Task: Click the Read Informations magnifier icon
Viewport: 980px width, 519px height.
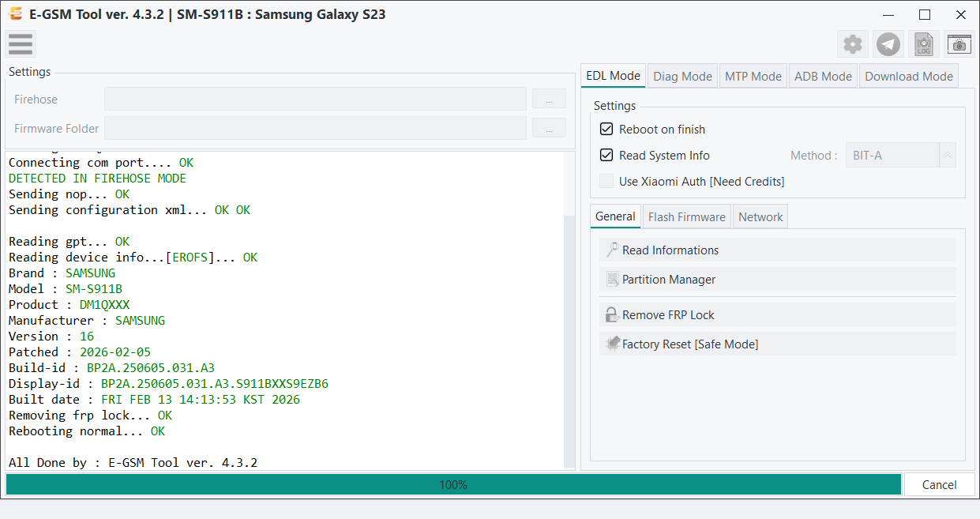Action: (612, 250)
